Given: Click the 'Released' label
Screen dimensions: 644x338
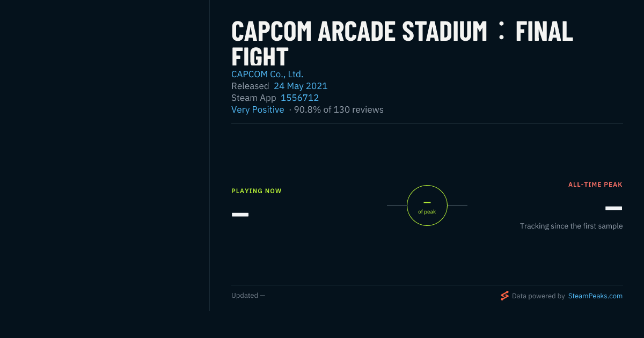Looking at the screenshot, I should click(250, 86).
